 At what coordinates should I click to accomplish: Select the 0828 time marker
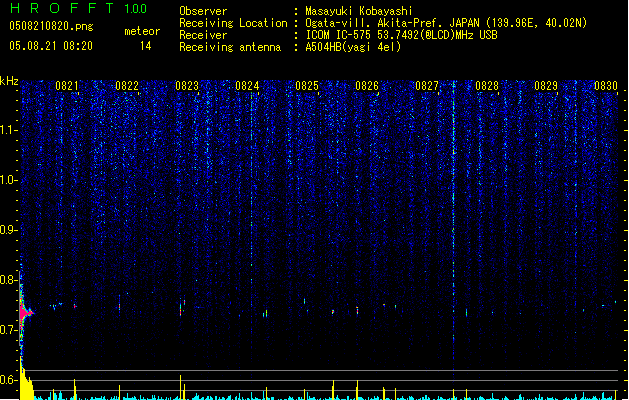pyautogui.click(x=487, y=86)
